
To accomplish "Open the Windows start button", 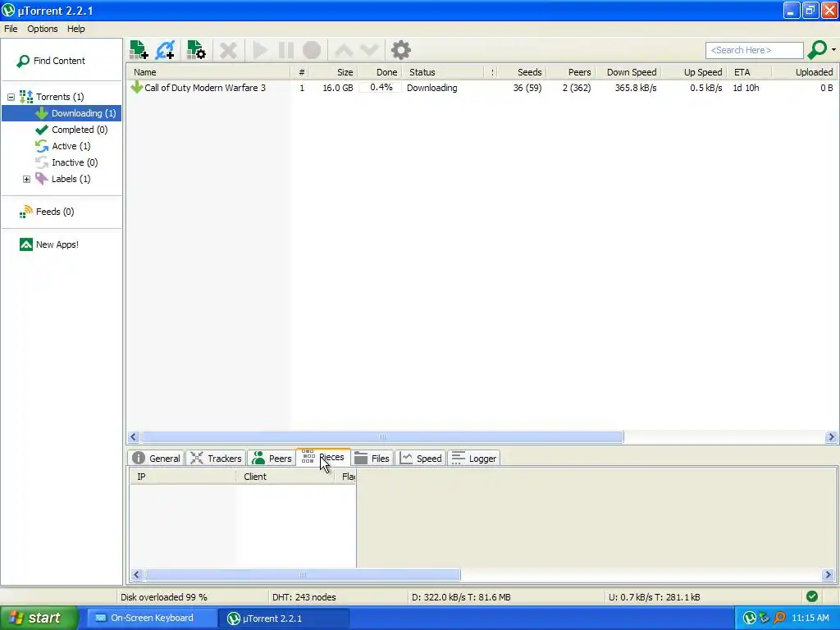I will (x=39, y=619).
